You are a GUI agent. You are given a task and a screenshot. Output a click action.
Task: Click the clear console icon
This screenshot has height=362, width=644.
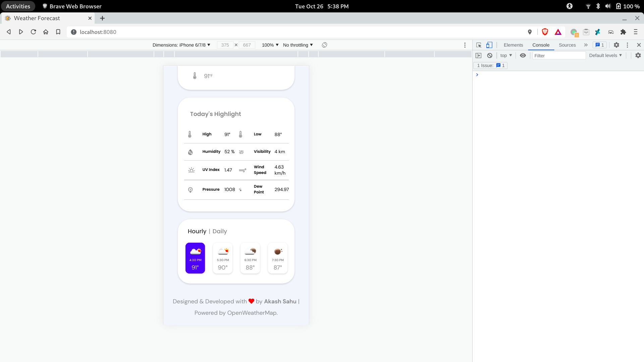(490, 56)
